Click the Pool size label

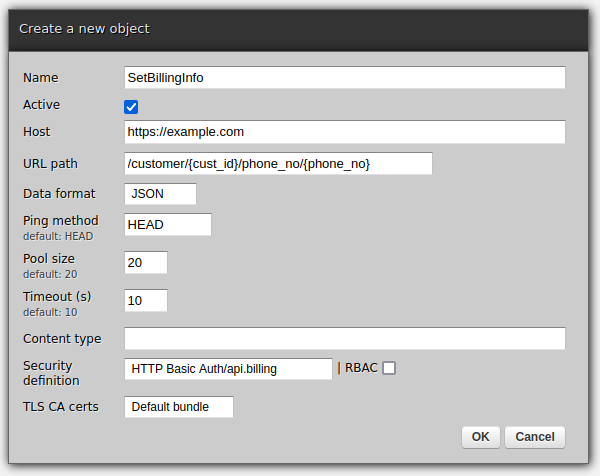pyautogui.click(x=49, y=258)
